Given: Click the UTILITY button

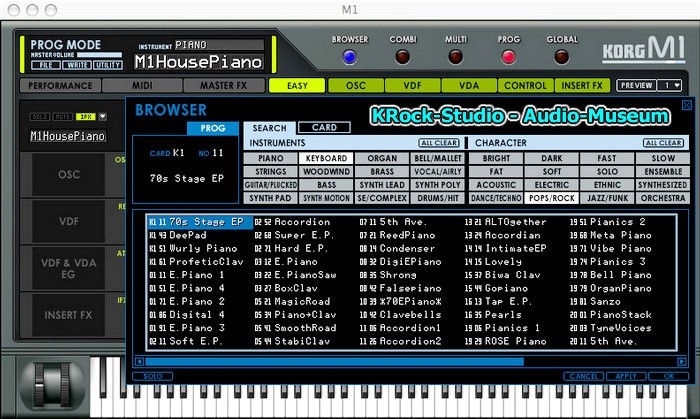Looking at the screenshot, I should [x=108, y=65].
